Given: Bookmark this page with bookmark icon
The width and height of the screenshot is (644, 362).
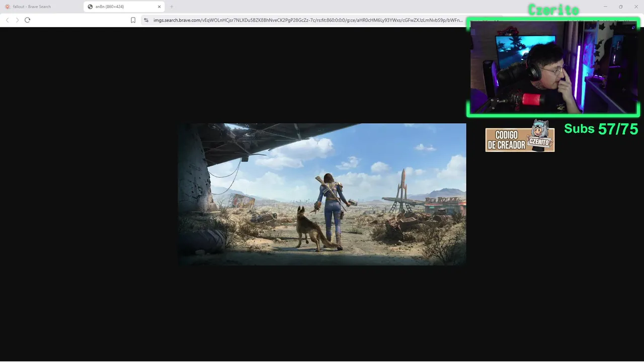Looking at the screenshot, I should 133,20.
